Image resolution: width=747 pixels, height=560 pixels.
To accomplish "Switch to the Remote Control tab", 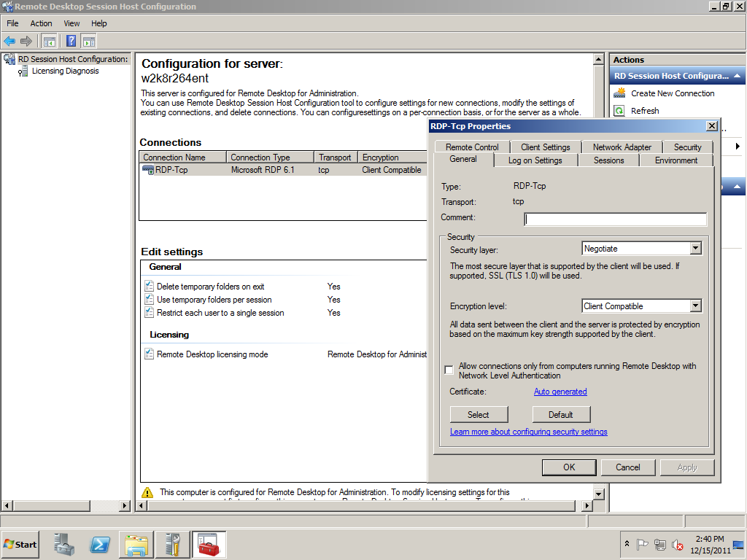I will (x=472, y=147).
